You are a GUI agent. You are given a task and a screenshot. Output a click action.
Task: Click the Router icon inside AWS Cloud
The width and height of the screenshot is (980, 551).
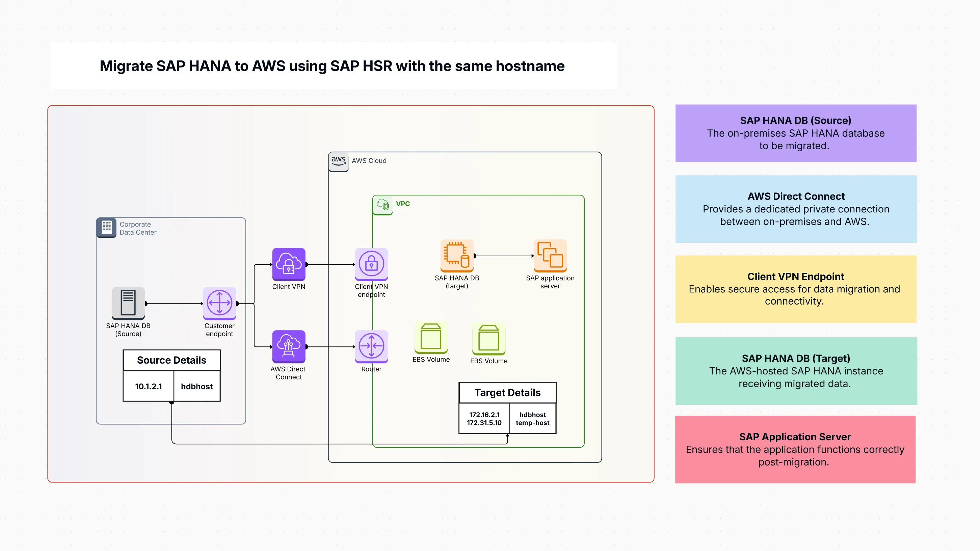point(371,346)
